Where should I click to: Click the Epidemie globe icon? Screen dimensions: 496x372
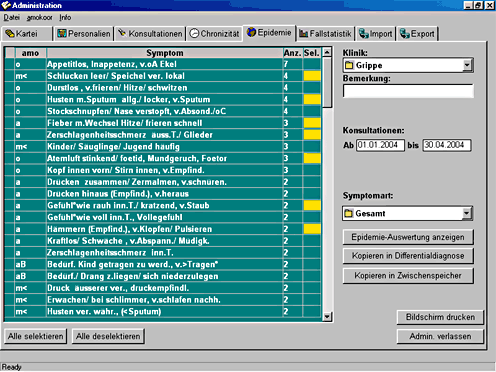(251, 32)
